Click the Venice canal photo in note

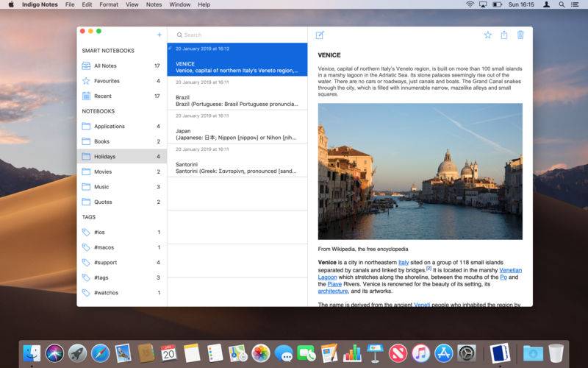click(x=420, y=171)
